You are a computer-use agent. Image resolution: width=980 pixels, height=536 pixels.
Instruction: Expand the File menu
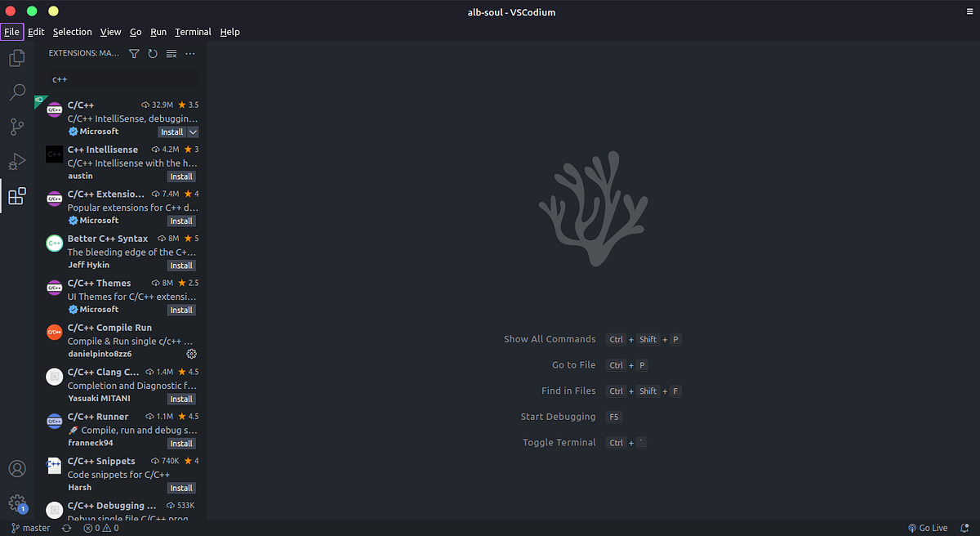12,31
